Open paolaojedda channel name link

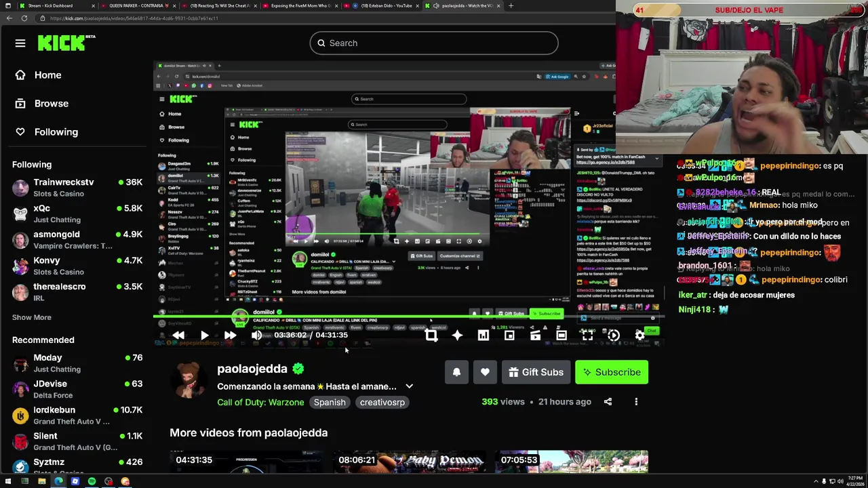252,369
